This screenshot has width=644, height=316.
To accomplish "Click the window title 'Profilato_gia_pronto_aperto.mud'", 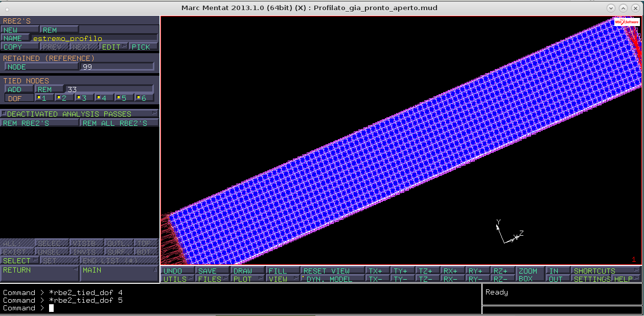I will [376, 8].
